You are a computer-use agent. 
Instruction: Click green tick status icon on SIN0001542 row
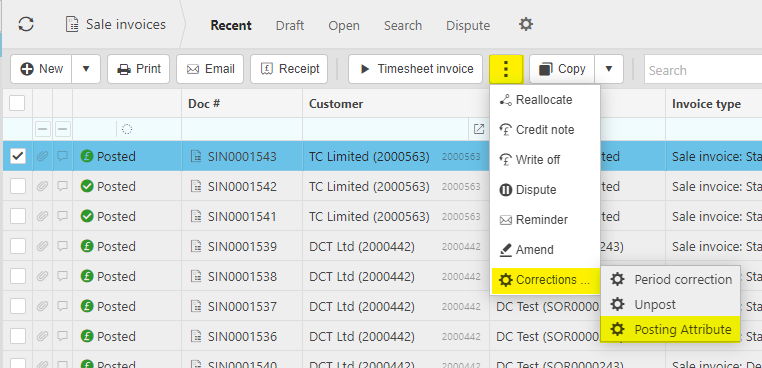[87, 186]
